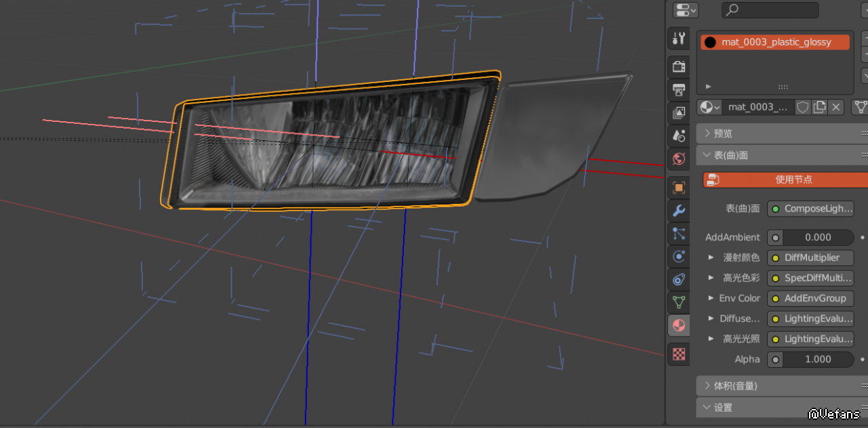This screenshot has height=428, width=868.
Task: Expand the 预览 (Preview) panel
Action: coord(722,133)
